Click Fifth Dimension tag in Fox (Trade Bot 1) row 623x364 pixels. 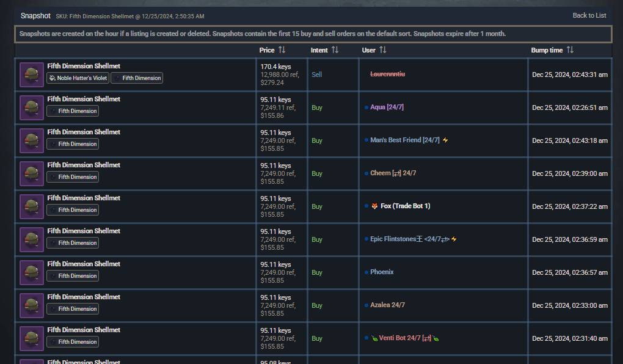73,210
